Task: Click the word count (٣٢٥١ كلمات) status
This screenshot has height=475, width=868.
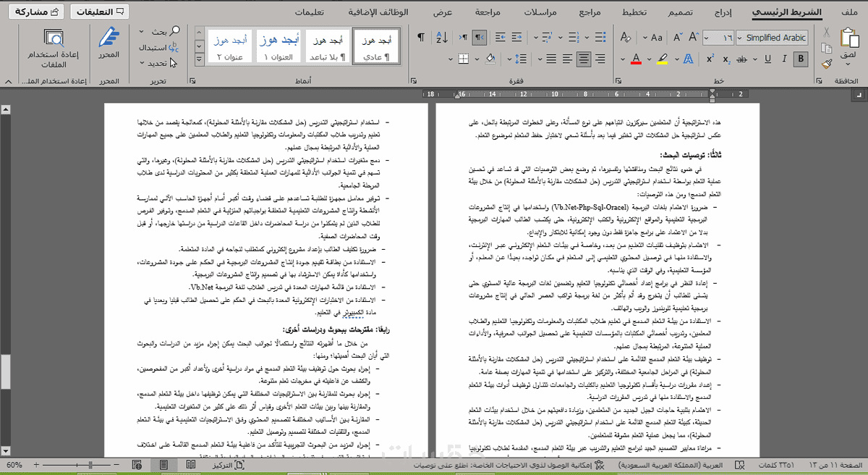Action: click(775, 464)
